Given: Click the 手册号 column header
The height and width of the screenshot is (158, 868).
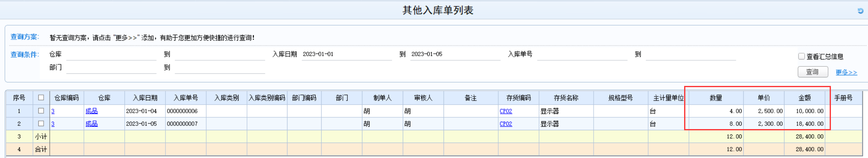Looking at the screenshot, I should [x=844, y=98].
